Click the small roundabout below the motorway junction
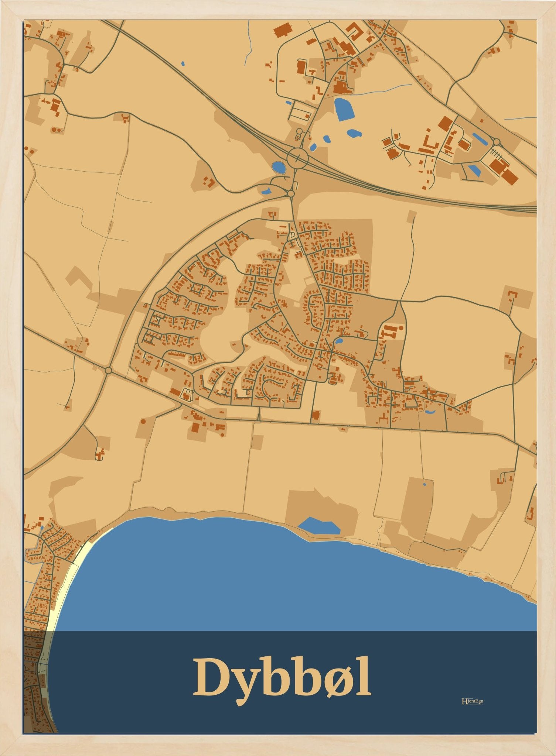This screenshot has width=556, height=756. [x=291, y=193]
